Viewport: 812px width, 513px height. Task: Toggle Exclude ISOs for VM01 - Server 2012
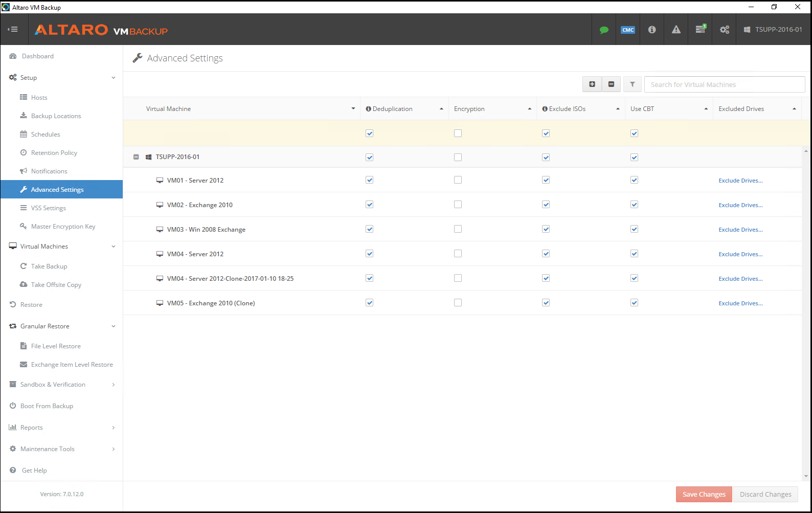pos(546,180)
